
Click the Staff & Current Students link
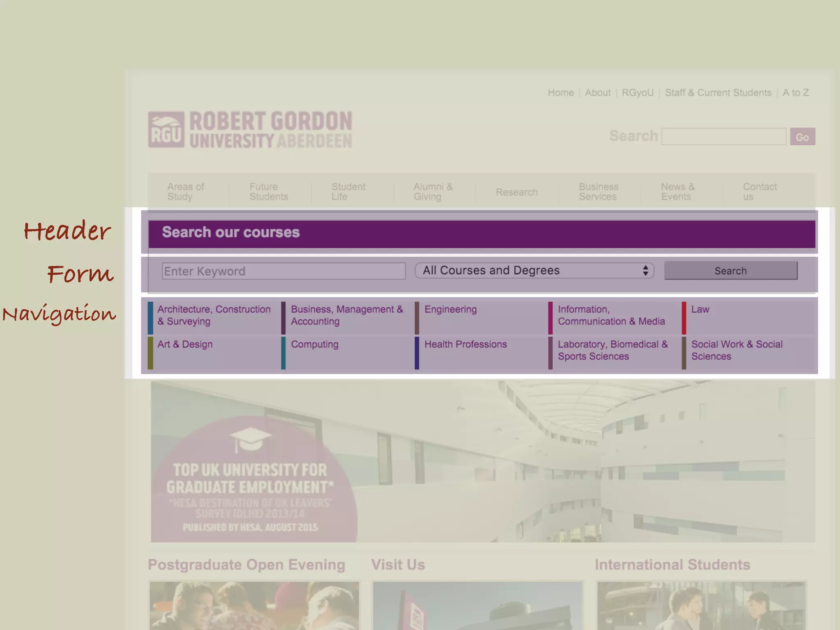click(718, 93)
